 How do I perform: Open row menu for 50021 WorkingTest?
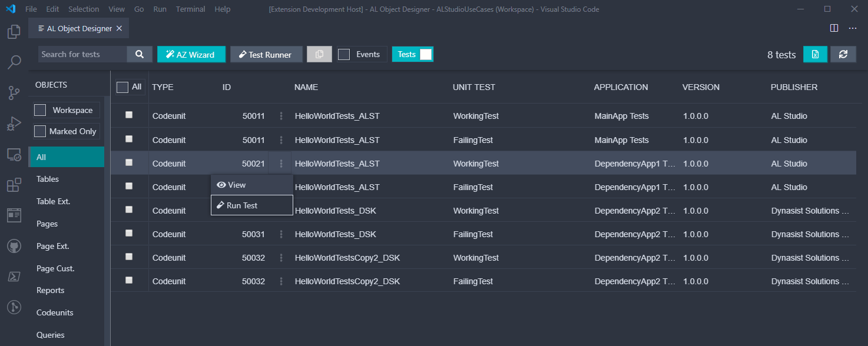(x=281, y=164)
